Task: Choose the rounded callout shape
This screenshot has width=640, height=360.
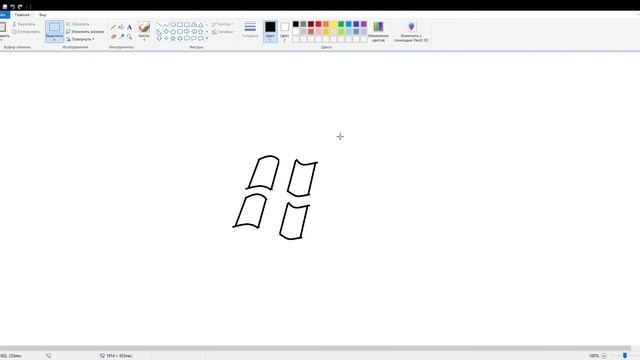Action: coord(187,38)
